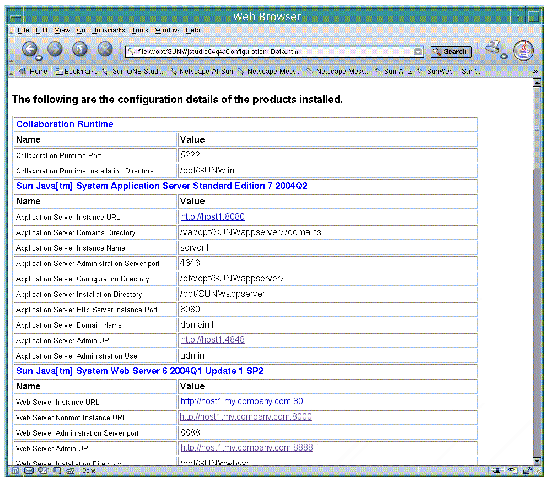The image size is (549, 482).
Task: Open the Netscape At Sun bookmark
Action: (202, 71)
